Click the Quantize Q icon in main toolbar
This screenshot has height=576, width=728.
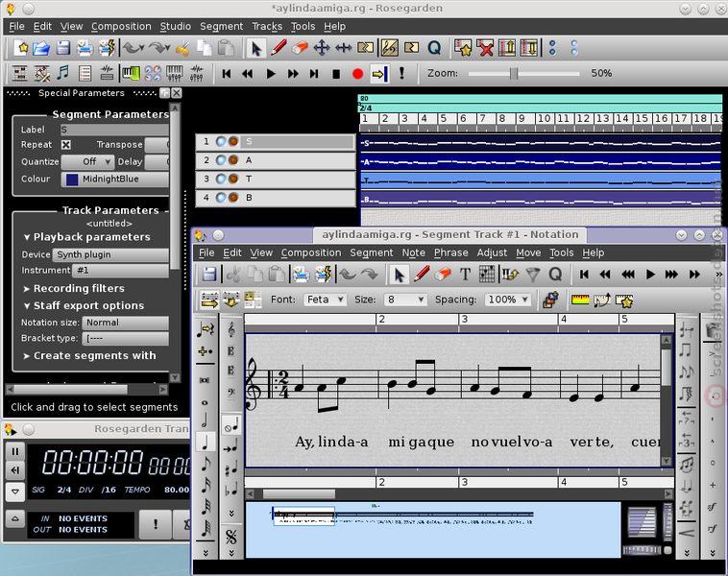click(x=434, y=48)
